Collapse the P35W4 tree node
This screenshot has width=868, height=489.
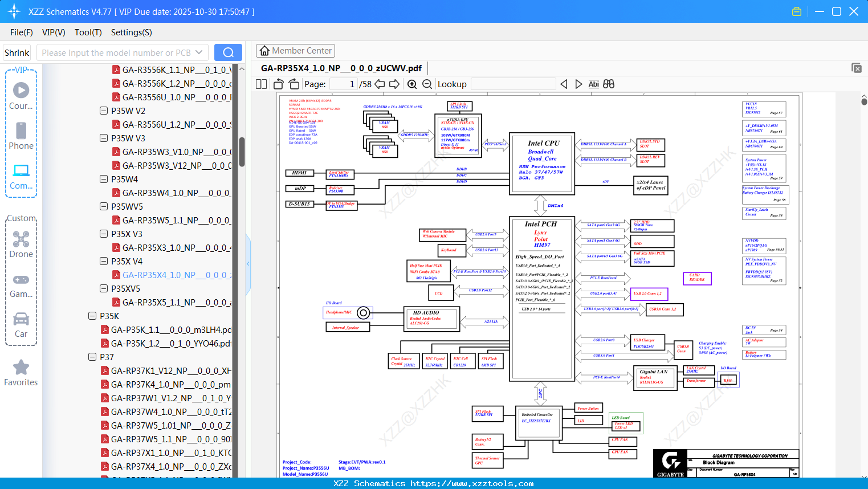(104, 179)
